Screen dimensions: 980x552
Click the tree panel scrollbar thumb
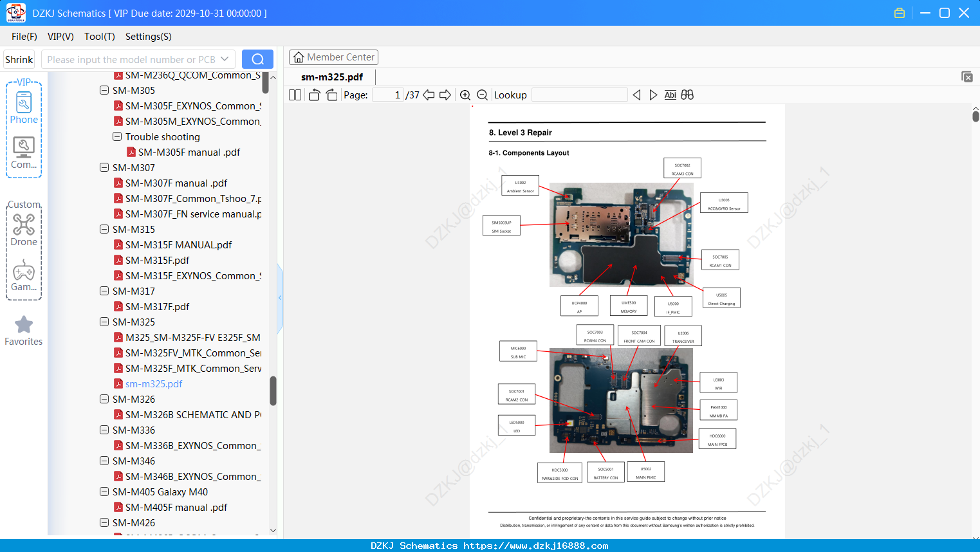tap(273, 391)
